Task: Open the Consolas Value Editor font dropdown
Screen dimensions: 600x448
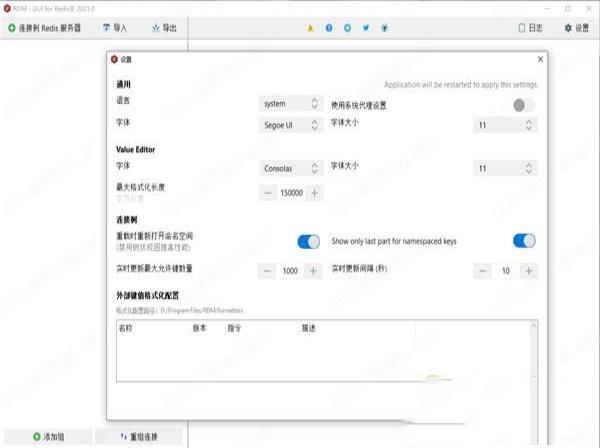Action: click(x=290, y=169)
